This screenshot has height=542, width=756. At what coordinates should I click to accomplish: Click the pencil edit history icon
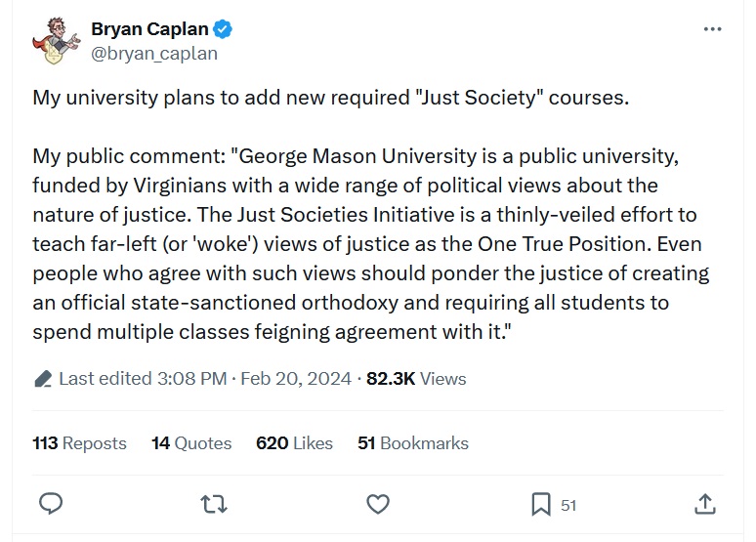click(x=42, y=379)
